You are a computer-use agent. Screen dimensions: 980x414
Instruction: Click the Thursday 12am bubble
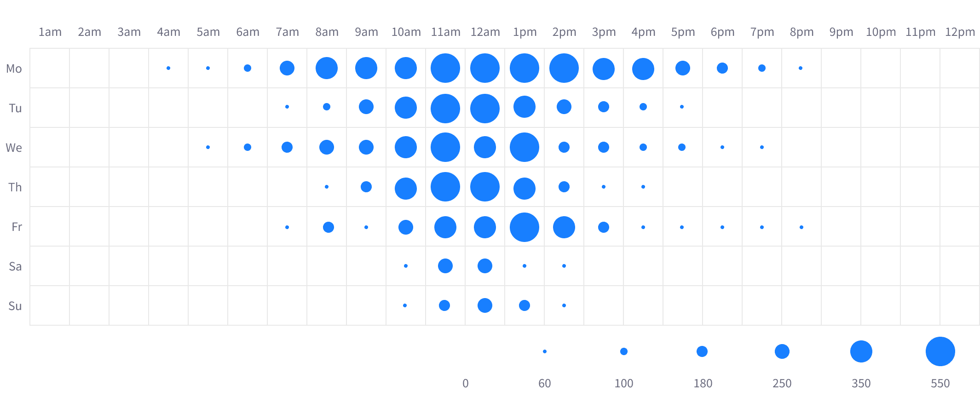click(484, 187)
